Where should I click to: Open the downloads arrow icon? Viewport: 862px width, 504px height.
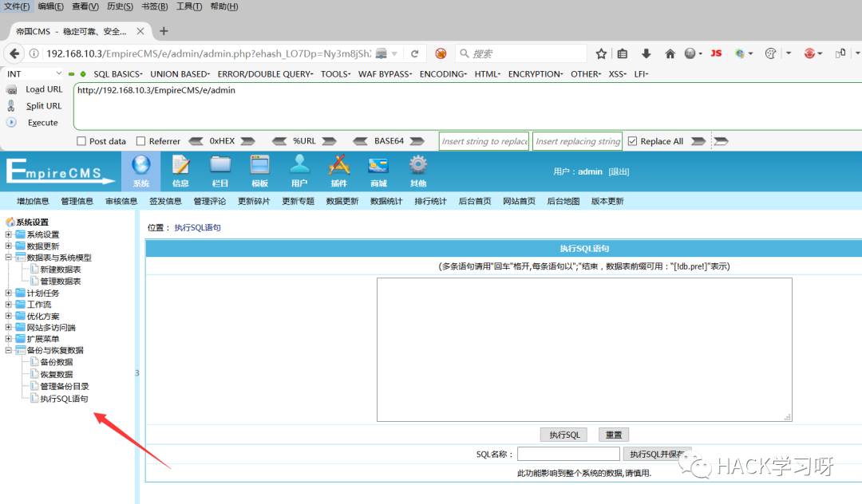pos(646,53)
